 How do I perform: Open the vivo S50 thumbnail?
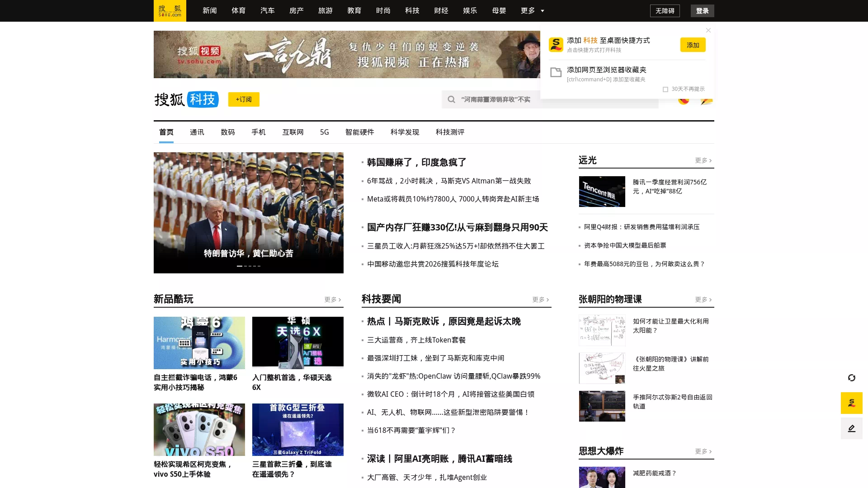[x=199, y=430]
